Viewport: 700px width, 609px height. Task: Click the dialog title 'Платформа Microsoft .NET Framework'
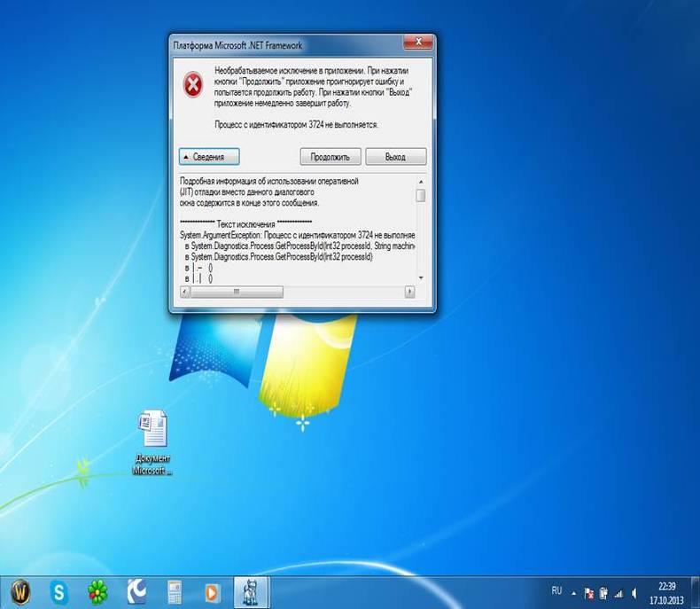pos(238,45)
